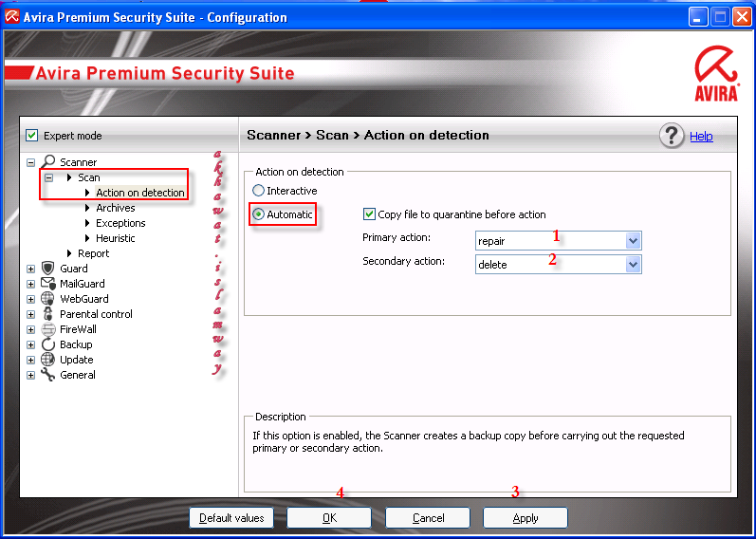The image size is (756, 539).
Task: Click the Guard shield icon
Action: (x=48, y=269)
